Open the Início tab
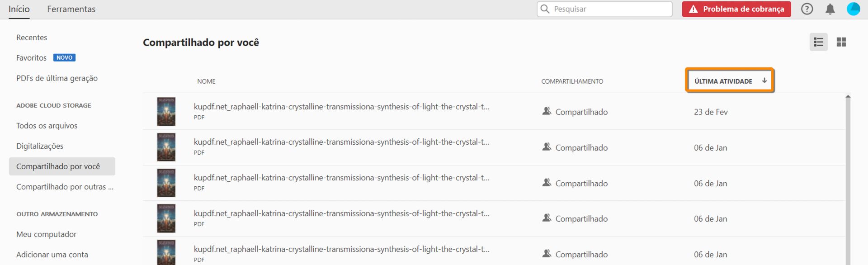868x265 pixels. click(19, 9)
